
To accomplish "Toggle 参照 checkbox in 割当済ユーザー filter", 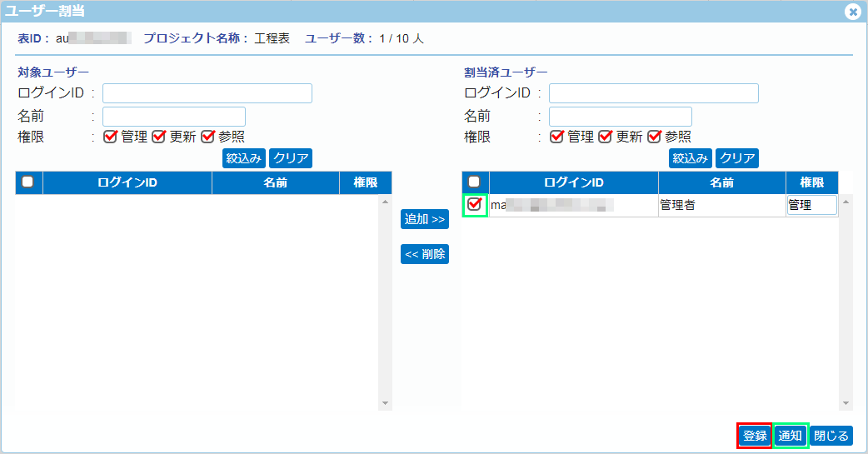I will pyautogui.click(x=654, y=137).
